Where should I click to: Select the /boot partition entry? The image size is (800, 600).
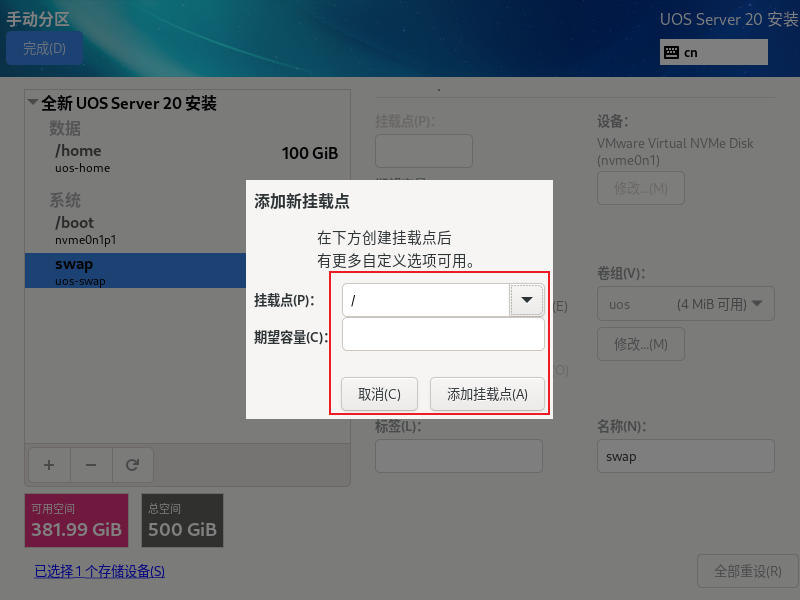tap(136, 230)
